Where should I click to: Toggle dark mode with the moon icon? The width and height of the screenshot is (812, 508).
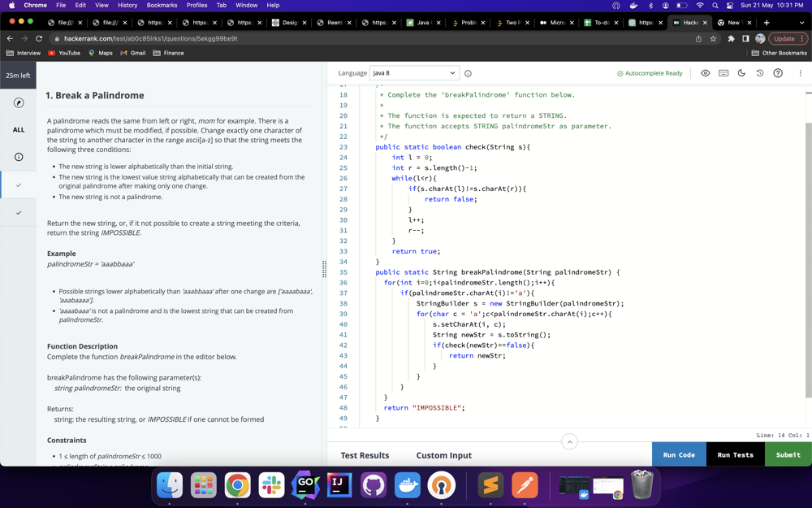tap(741, 73)
